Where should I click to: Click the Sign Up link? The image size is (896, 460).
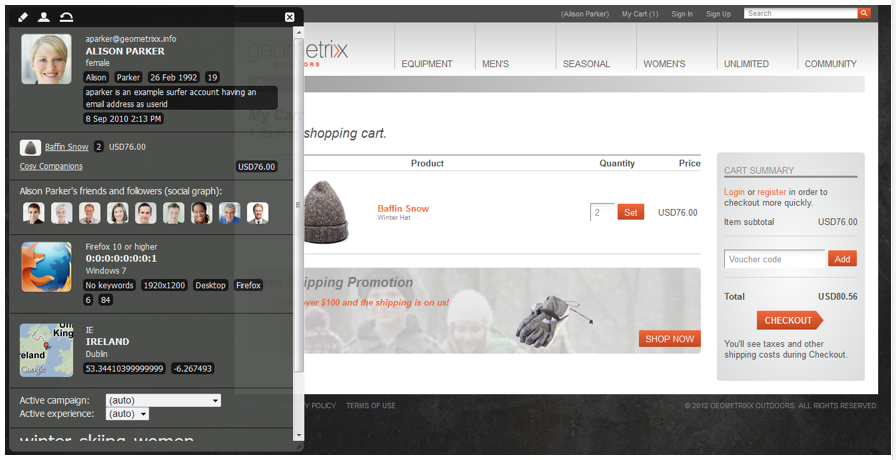click(x=718, y=14)
